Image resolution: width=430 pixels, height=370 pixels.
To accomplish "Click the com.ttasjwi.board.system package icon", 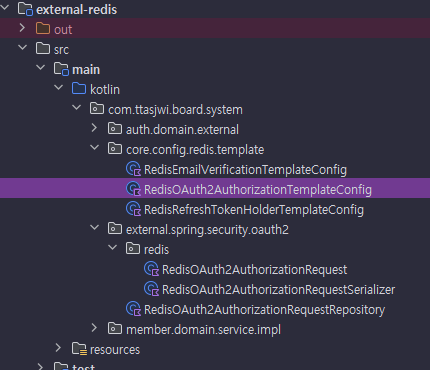I will 97,109.
